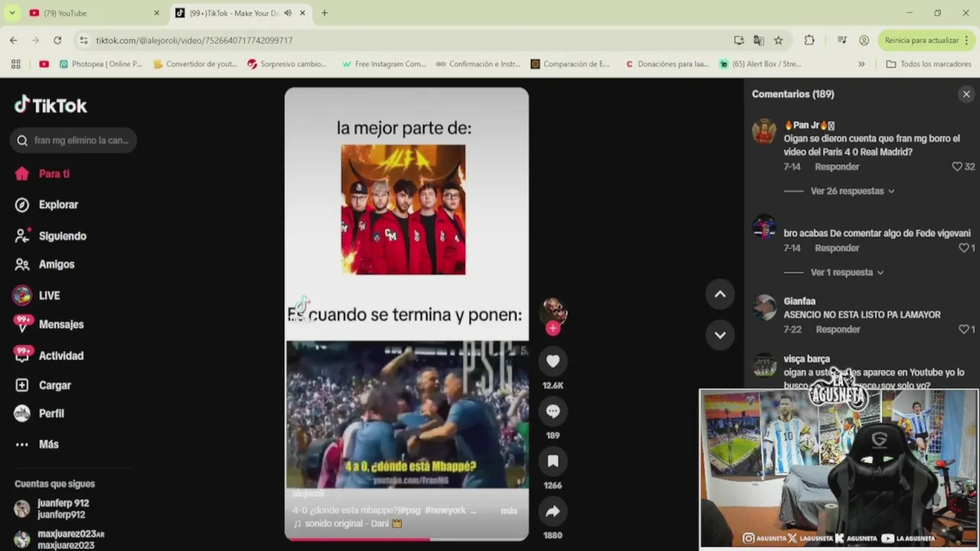Open Todos los marcadores folder
Image resolution: width=980 pixels, height=551 pixels.
pos(928,64)
